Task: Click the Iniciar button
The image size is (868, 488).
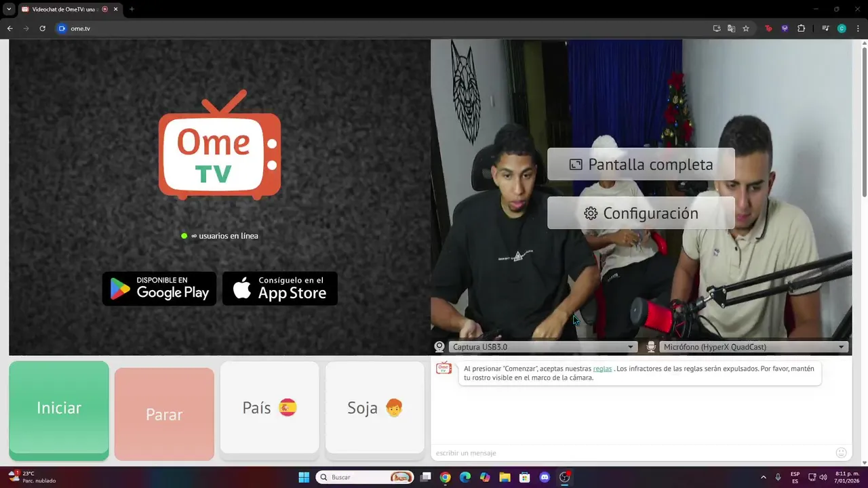Action: pos(59,410)
